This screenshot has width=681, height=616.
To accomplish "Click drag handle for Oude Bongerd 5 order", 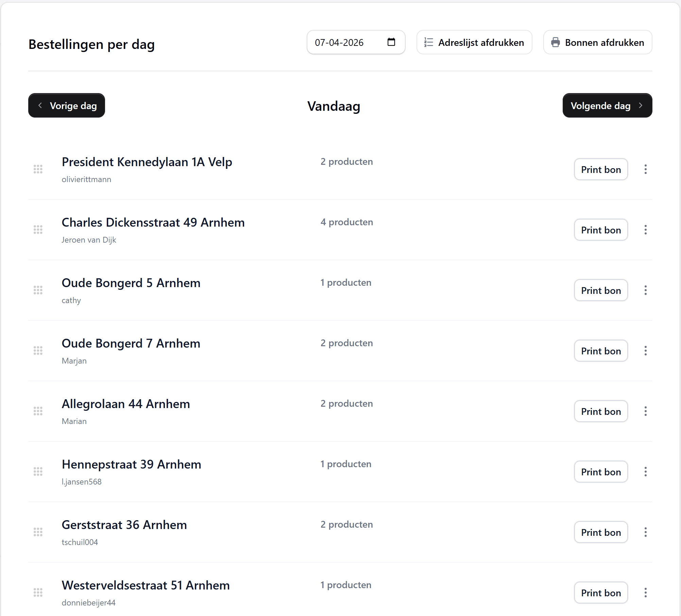I will 38,290.
